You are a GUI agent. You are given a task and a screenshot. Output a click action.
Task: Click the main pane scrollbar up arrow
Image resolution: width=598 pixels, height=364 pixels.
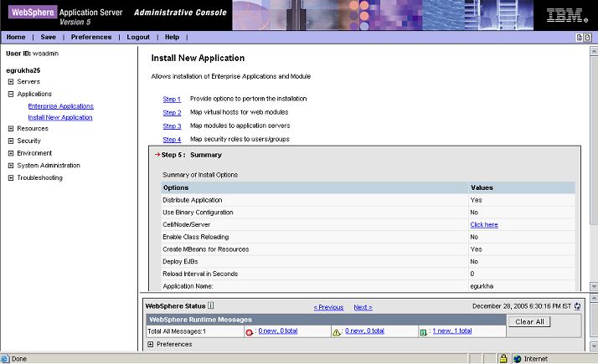[x=594, y=50]
